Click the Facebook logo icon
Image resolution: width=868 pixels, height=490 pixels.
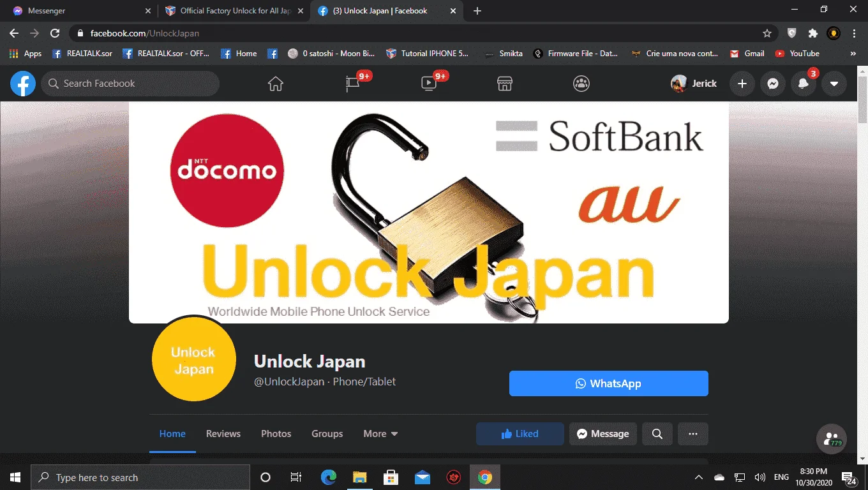(x=23, y=84)
